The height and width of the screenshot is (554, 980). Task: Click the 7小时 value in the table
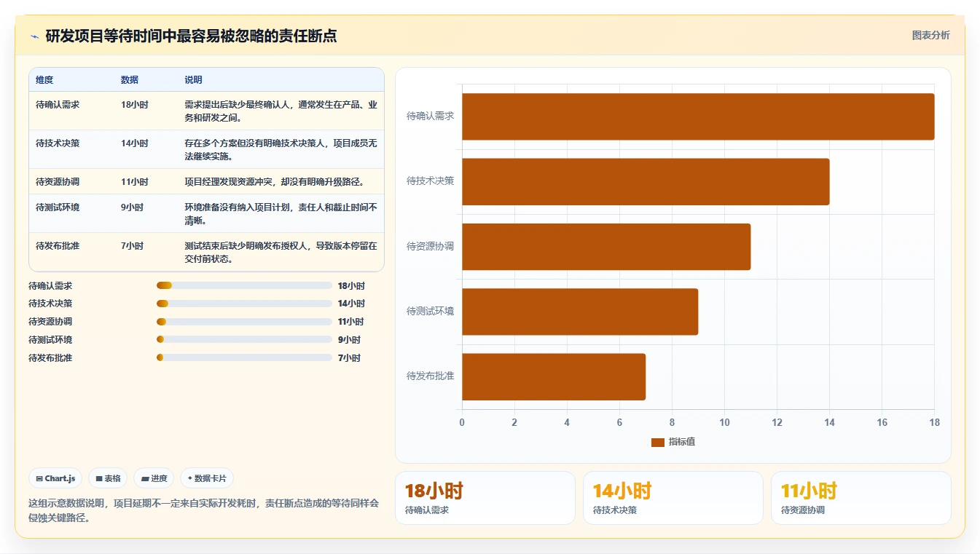pos(133,246)
